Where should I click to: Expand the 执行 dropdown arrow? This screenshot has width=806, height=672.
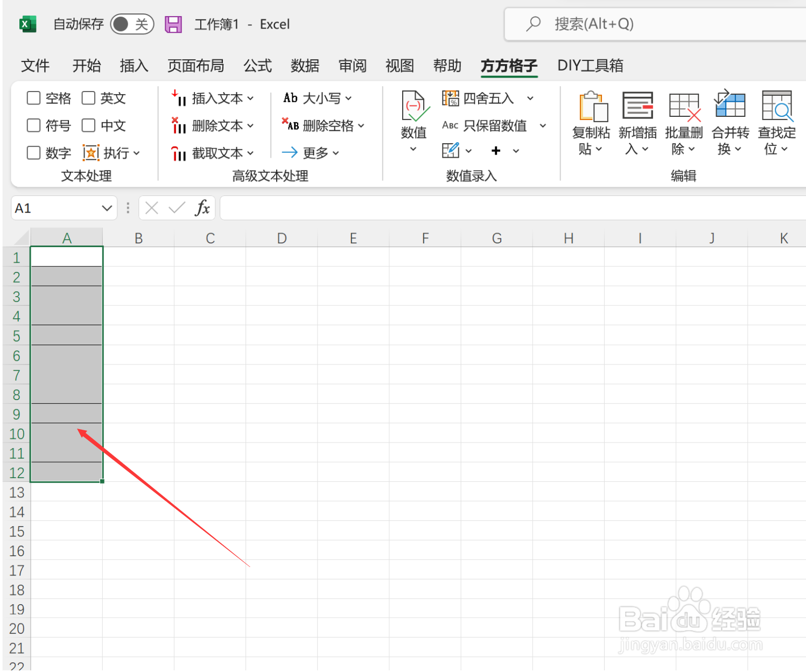(136, 153)
